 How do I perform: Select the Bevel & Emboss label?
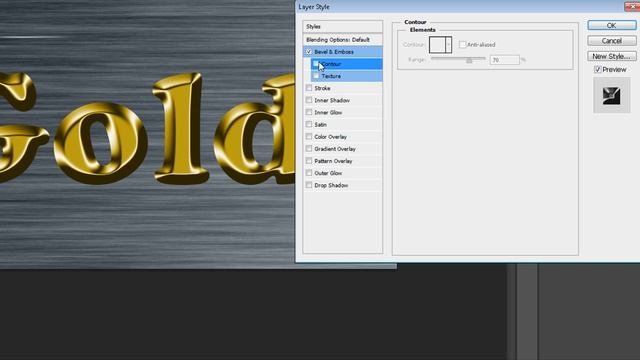coord(334,52)
